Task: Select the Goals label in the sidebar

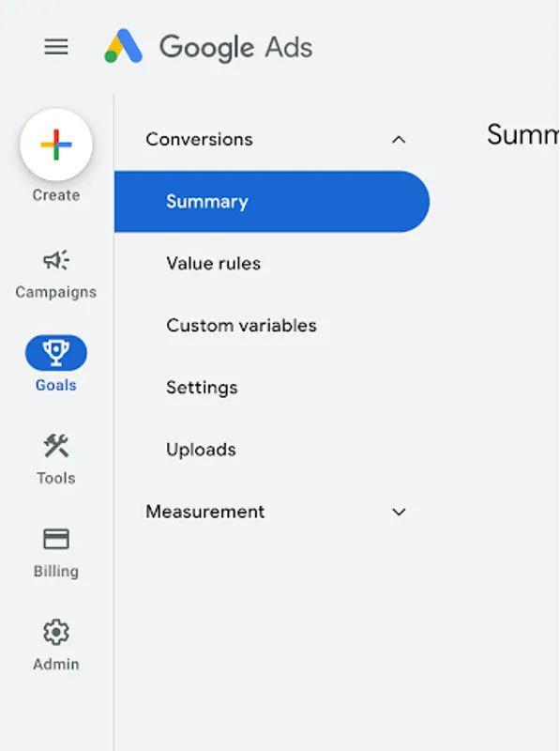Action: (x=55, y=385)
